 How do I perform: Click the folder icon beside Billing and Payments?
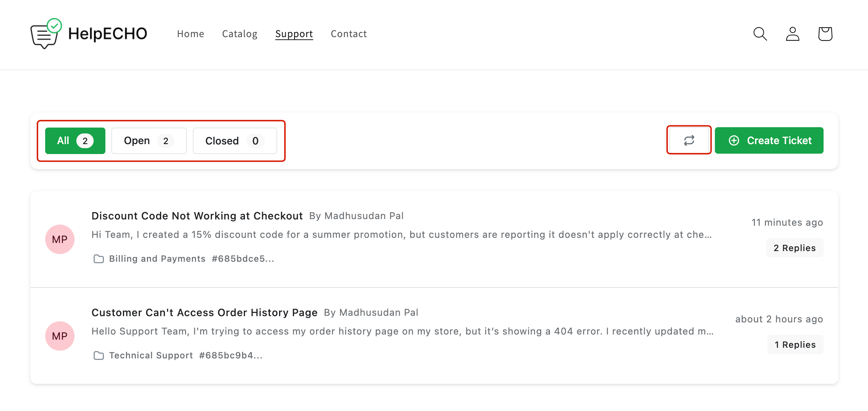coord(98,259)
